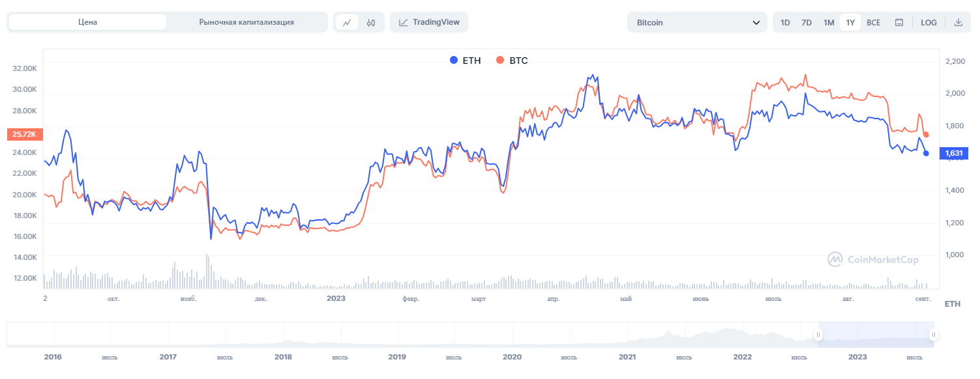Set time range to 1D
Viewport: 980px width, 379px height.
[785, 22]
